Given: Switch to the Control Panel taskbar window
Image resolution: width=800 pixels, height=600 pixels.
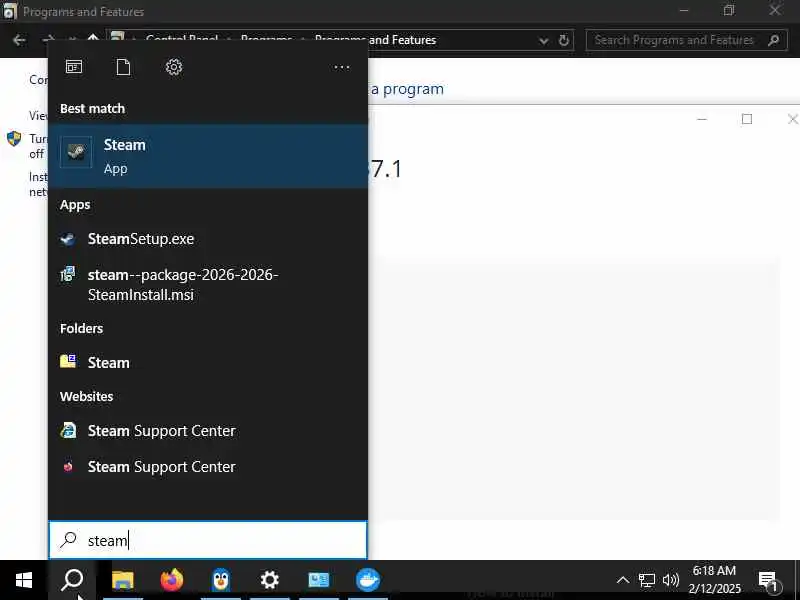Looking at the screenshot, I should (319, 580).
